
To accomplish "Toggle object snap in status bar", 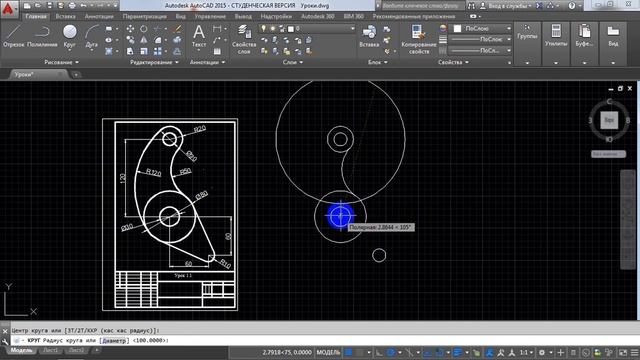I will [440, 352].
